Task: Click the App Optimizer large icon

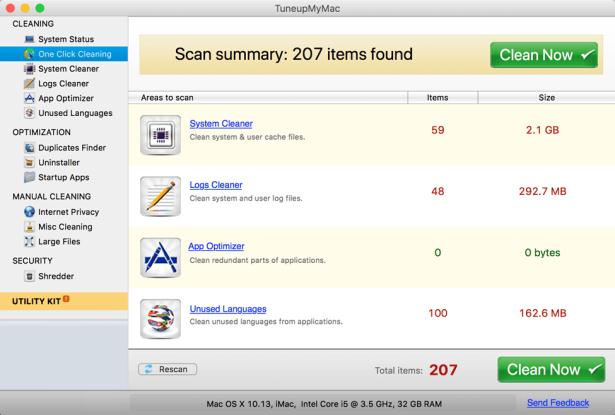Action: pyautogui.click(x=159, y=257)
